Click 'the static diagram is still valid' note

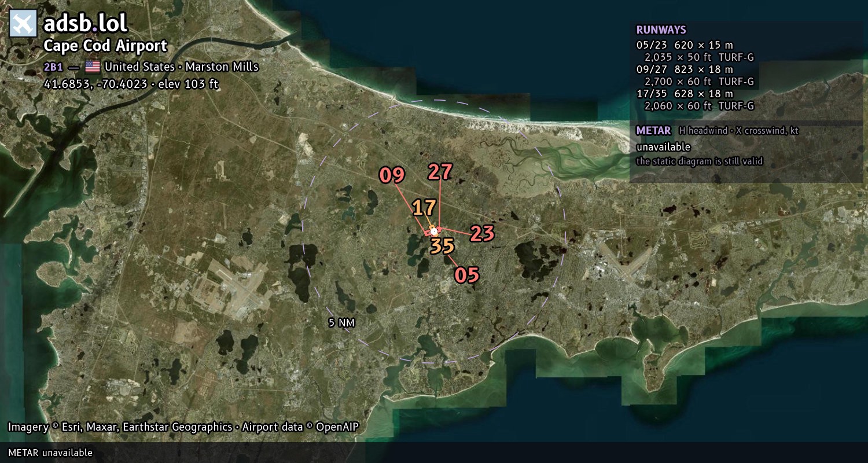click(x=700, y=161)
